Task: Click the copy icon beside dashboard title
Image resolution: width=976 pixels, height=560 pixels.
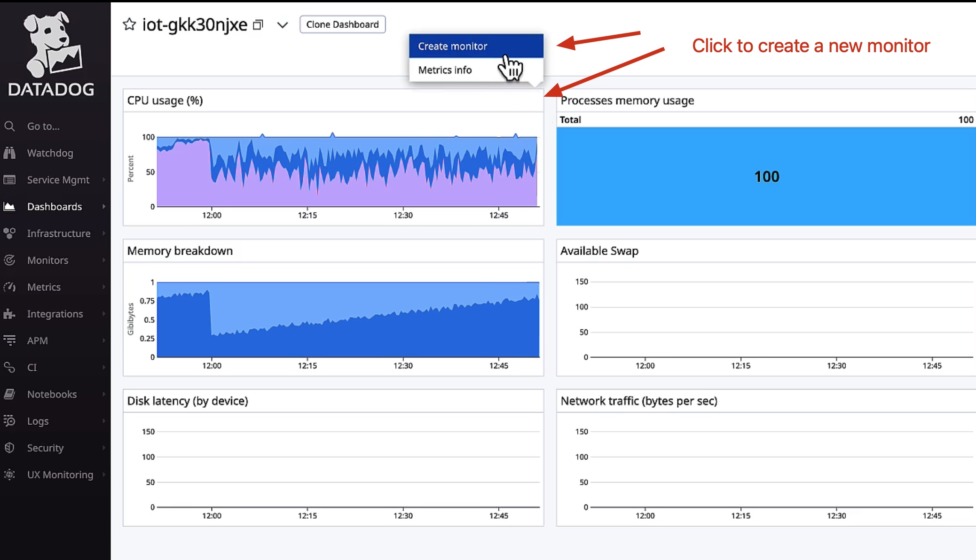Action: [x=258, y=24]
